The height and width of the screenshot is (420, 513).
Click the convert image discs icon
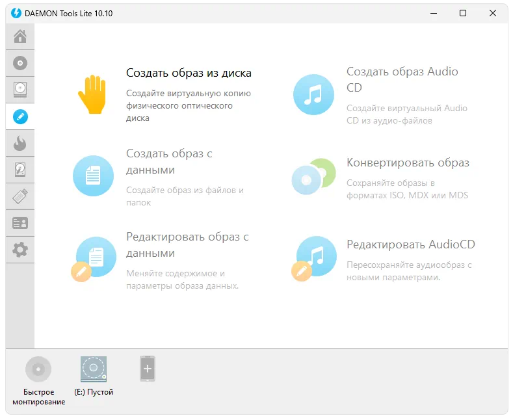(313, 176)
